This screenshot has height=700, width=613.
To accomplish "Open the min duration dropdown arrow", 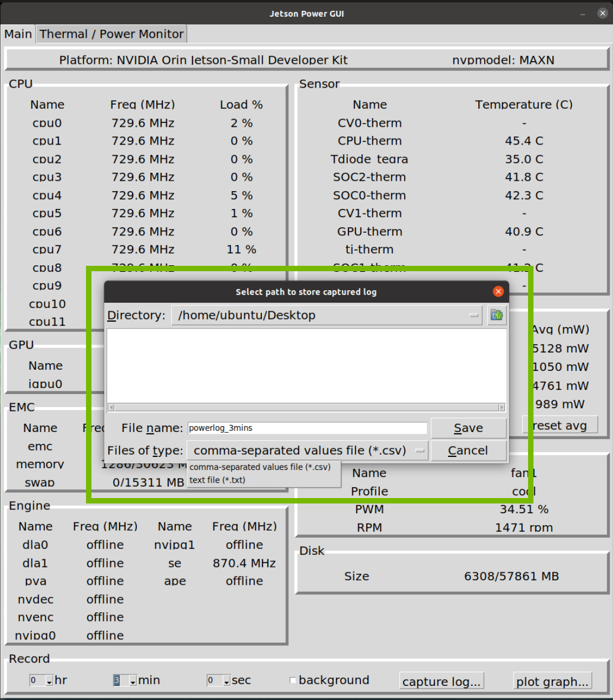I will [x=133, y=681].
